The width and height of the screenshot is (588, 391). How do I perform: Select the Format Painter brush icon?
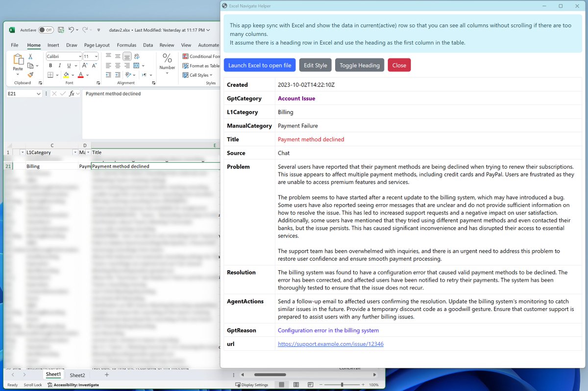click(x=30, y=75)
